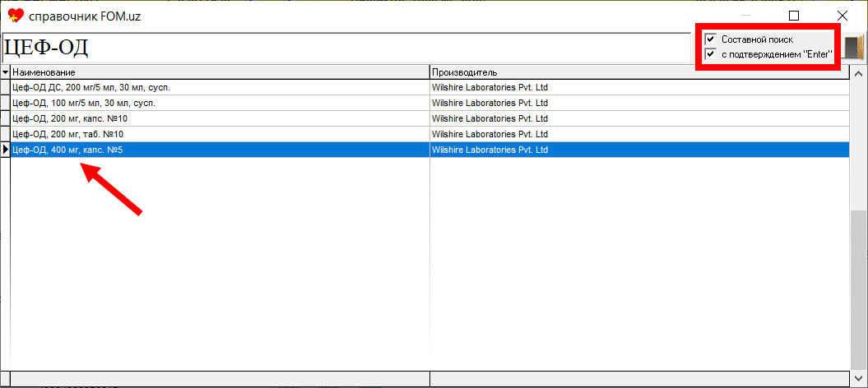The width and height of the screenshot is (868, 388).
Task: Sort by the Наименование column header
Action: coord(220,72)
